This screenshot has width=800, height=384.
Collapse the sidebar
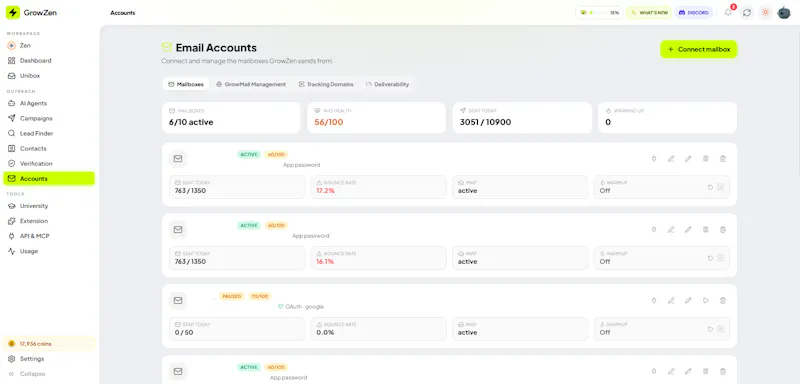(x=49, y=374)
